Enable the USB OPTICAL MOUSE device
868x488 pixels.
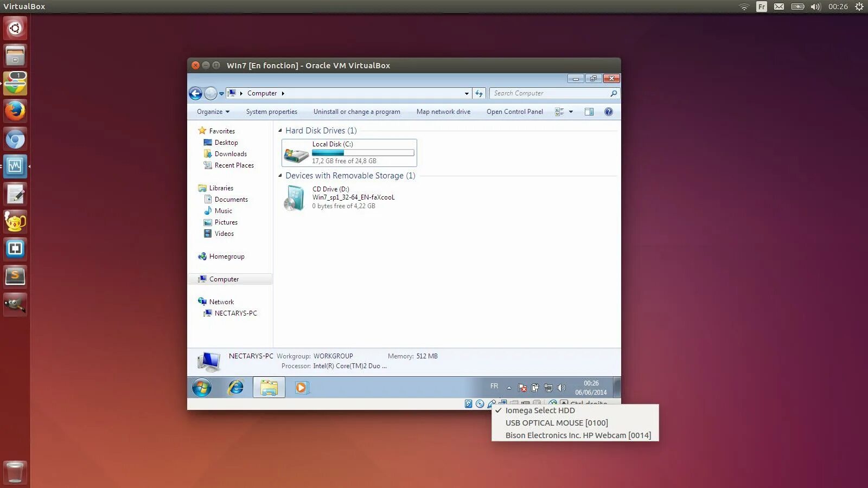pyautogui.click(x=557, y=422)
